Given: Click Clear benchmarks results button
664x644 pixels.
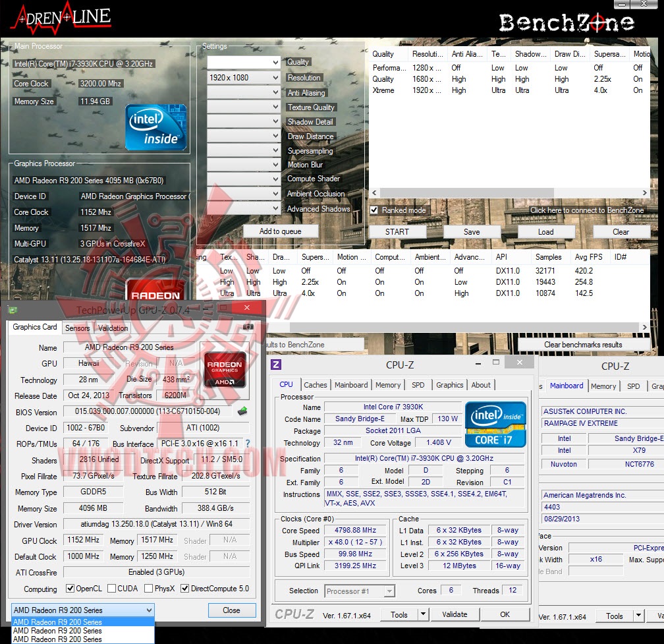Looking at the screenshot, I should pyautogui.click(x=583, y=345).
